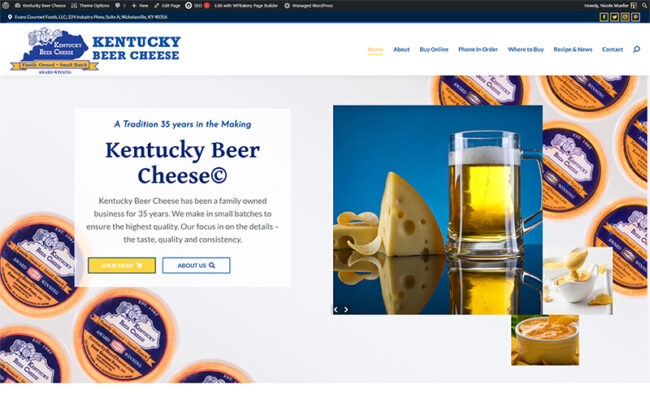Open Theme Options in admin bar

coord(90,5)
